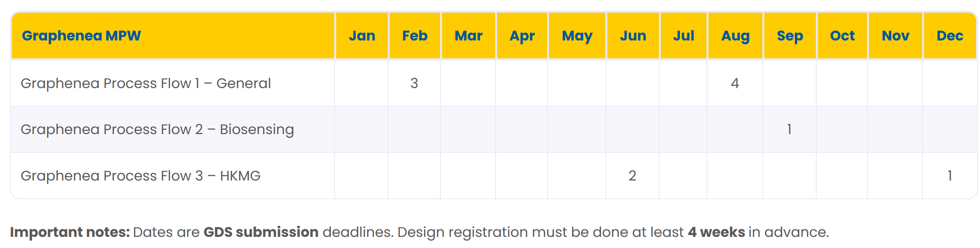Click the Dec deadline value for HKMG
This screenshot has width=980, height=248.
tap(949, 176)
